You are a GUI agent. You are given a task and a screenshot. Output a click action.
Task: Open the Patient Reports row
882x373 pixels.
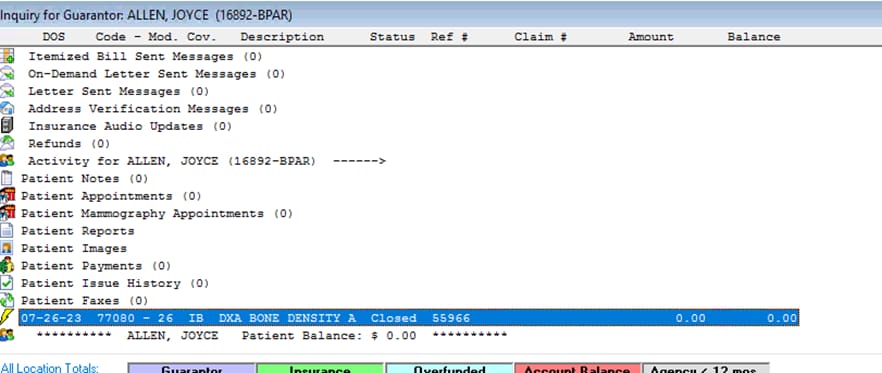tap(78, 231)
